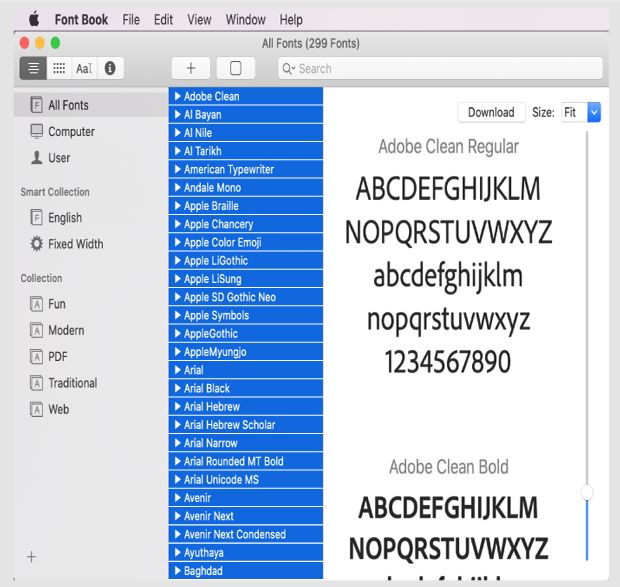Screen dimensions: 620x587
Task: Expand the Apple Color Emoji family
Action: pos(178,242)
